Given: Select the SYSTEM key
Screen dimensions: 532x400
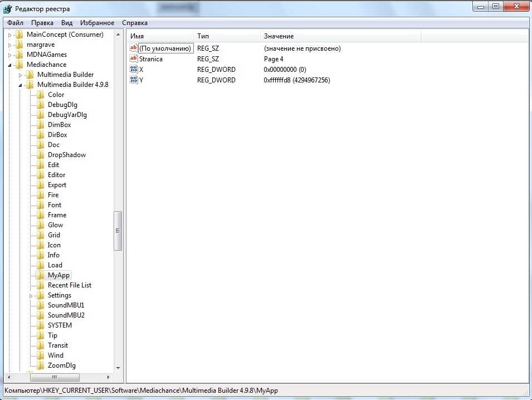Looking at the screenshot, I should point(60,325).
